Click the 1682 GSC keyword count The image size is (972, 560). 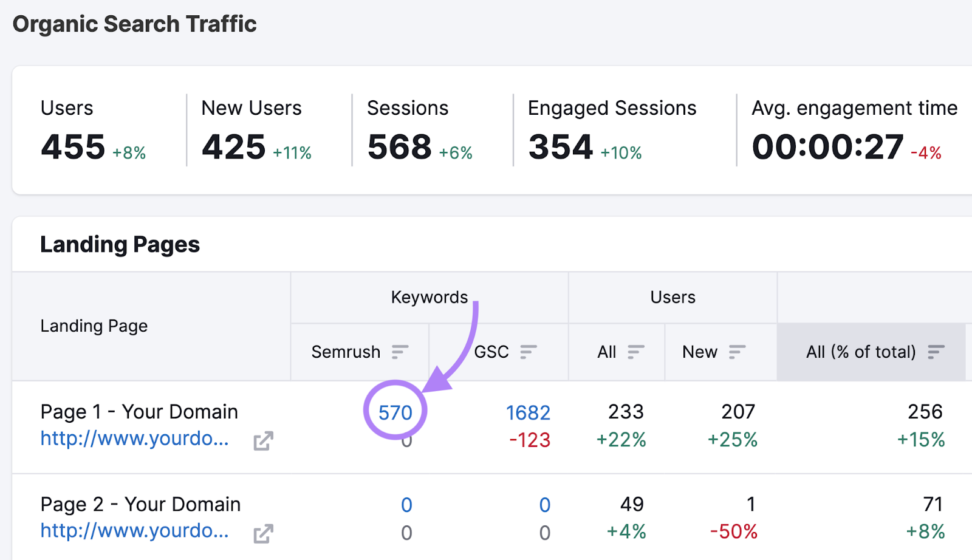coord(528,412)
